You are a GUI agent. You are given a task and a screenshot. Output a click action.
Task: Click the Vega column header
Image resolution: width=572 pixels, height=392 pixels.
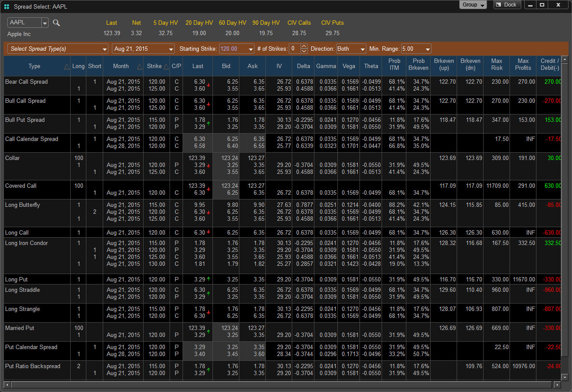coord(349,66)
